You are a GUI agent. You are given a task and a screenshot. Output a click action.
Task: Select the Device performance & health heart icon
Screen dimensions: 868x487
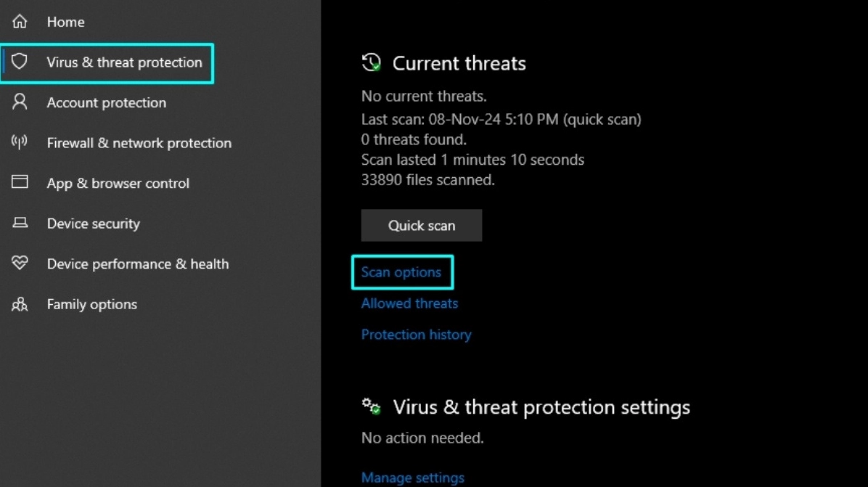[x=20, y=263]
